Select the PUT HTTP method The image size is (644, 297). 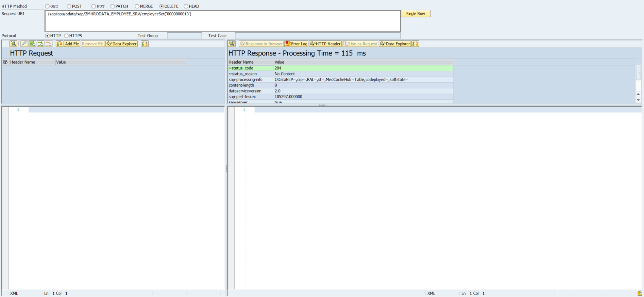pos(94,6)
